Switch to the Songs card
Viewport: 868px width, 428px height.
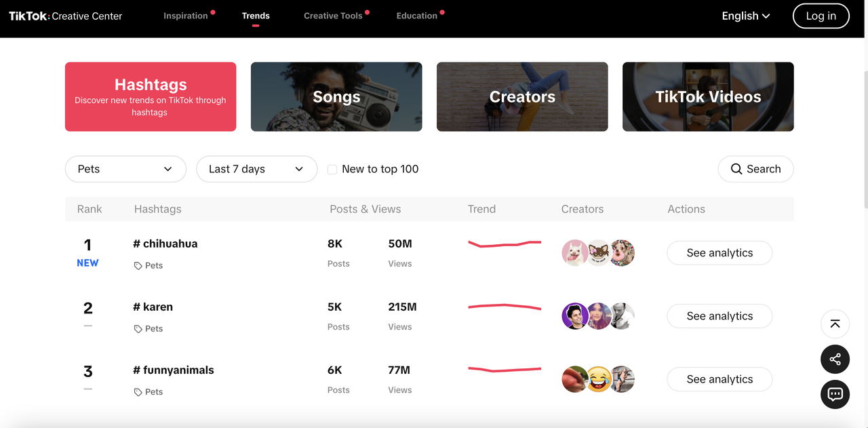tap(336, 97)
